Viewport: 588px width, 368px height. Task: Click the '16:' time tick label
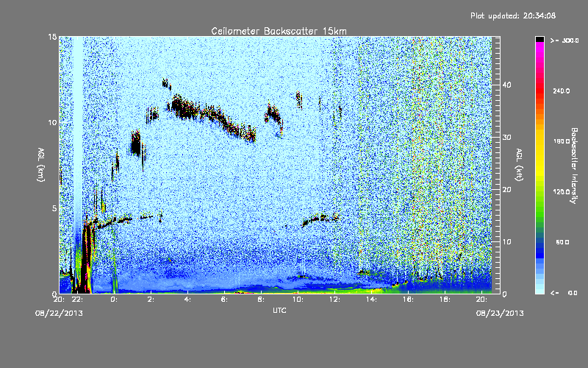[x=408, y=300]
